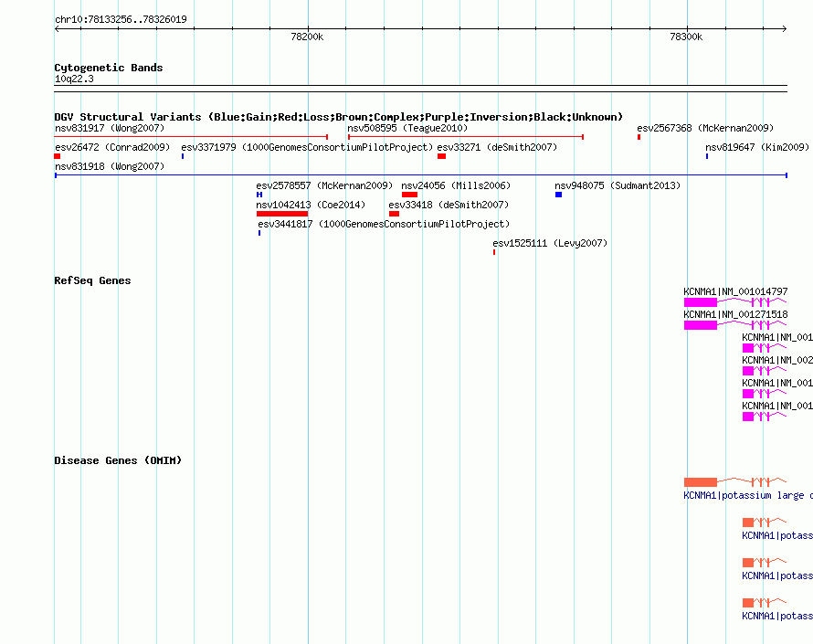Viewport: 813px width, 644px height.
Task: Click the red loss line under nsv831917
Action: (191, 137)
